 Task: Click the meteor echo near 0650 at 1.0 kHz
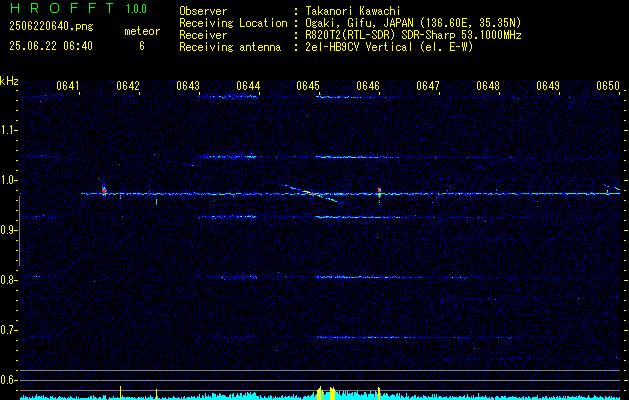pos(612,187)
